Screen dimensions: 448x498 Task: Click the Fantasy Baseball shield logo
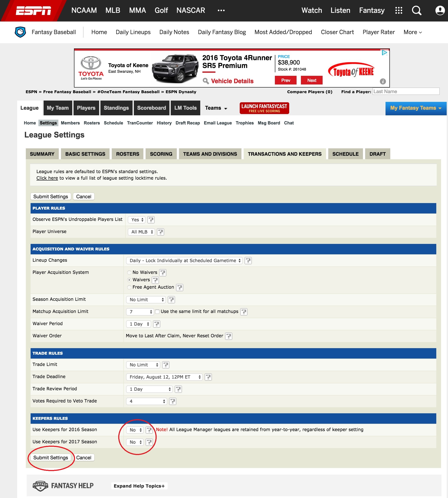[x=20, y=32]
